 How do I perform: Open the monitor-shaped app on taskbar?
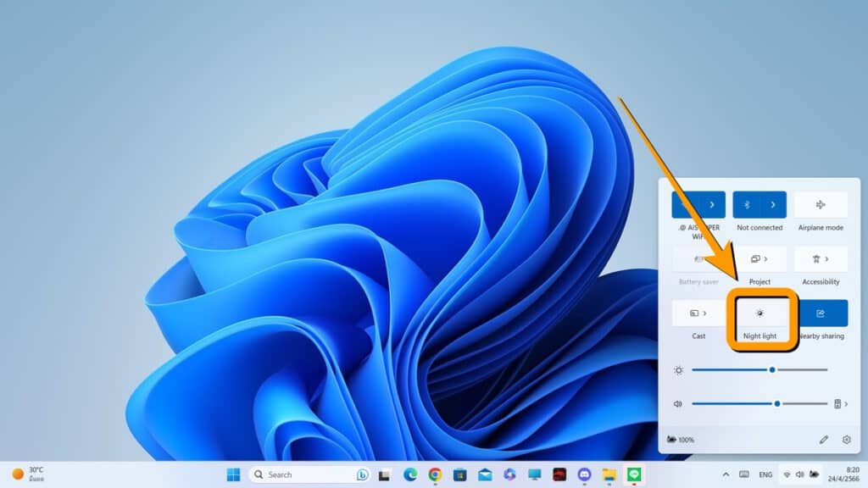(x=534, y=474)
